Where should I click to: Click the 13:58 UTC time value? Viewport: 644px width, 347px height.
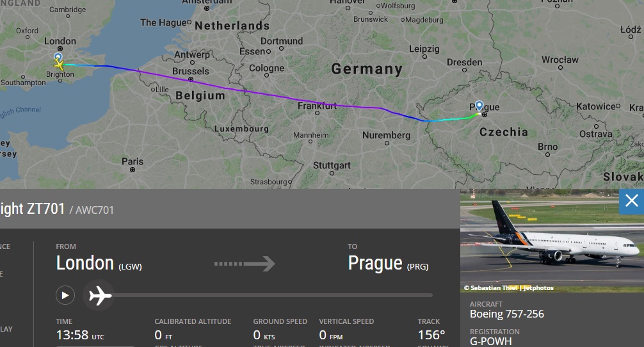coord(80,335)
